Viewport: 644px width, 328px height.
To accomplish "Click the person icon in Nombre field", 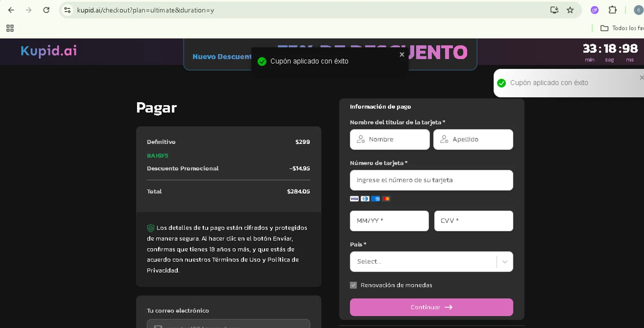I will pyautogui.click(x=361, y=140).
